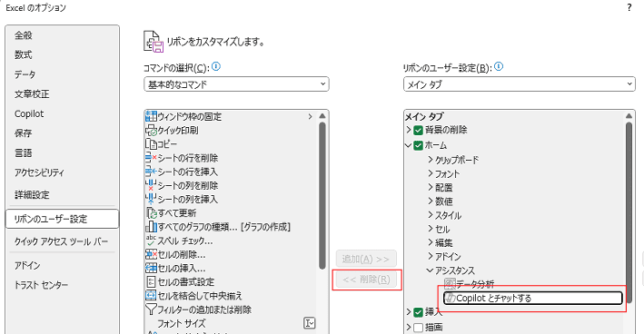Viewport: 644px width, 334px height.
Task: Click the 追加(A) >> button
Action: [x=366, y=259]
